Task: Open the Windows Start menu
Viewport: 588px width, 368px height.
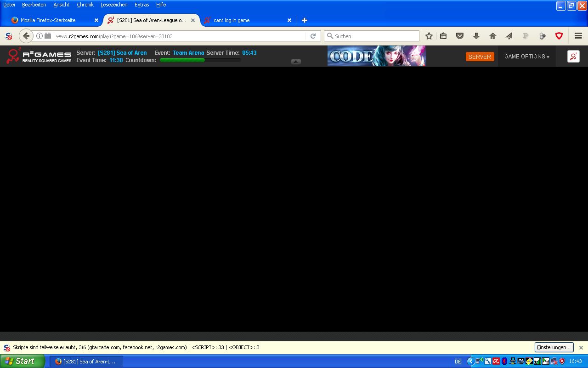Action: point(22,361)
